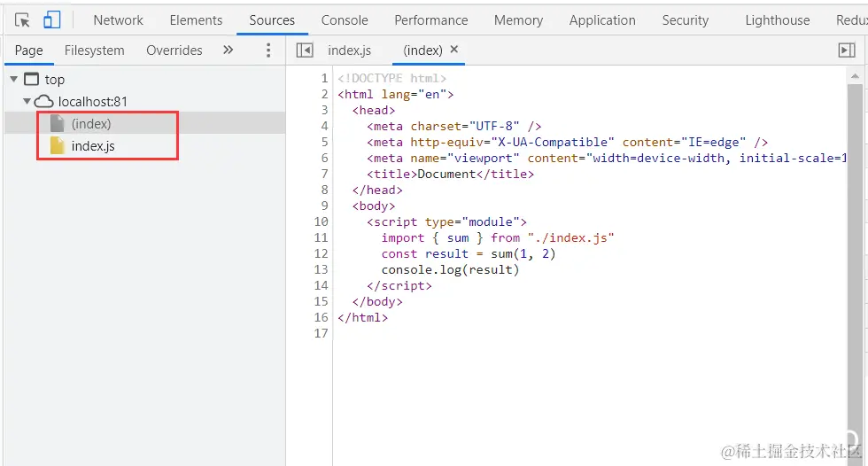Activate the inspect element picker icon

coord(22,20)
